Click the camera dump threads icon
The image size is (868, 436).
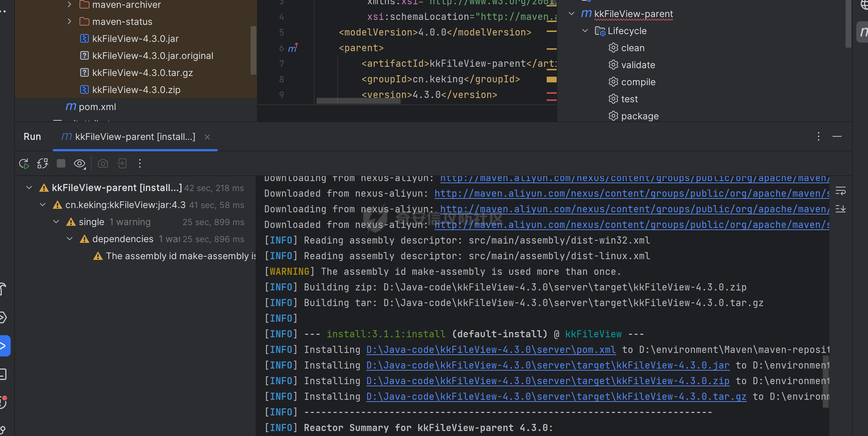pyautogui.click(x=103, y=164)
